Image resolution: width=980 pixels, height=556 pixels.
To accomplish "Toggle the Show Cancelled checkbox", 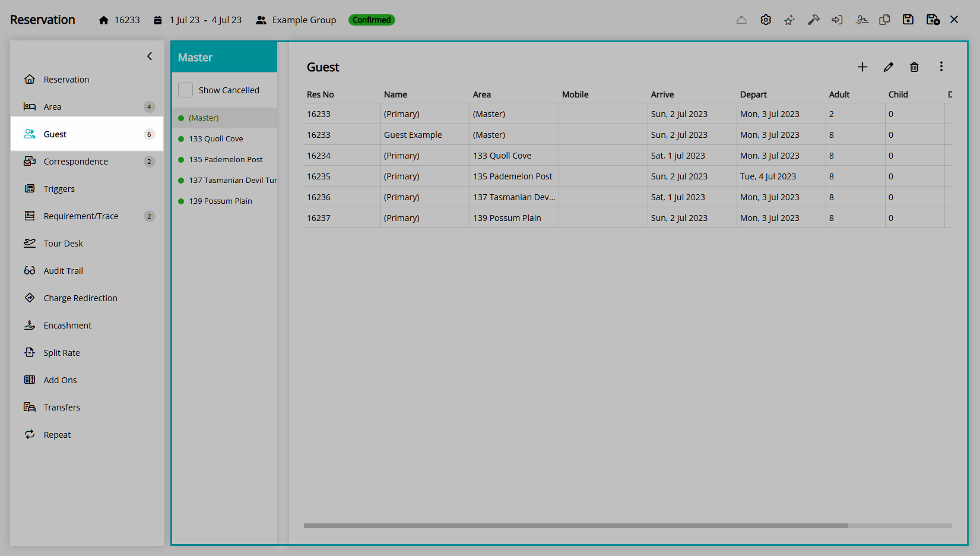I will [186, 90].
